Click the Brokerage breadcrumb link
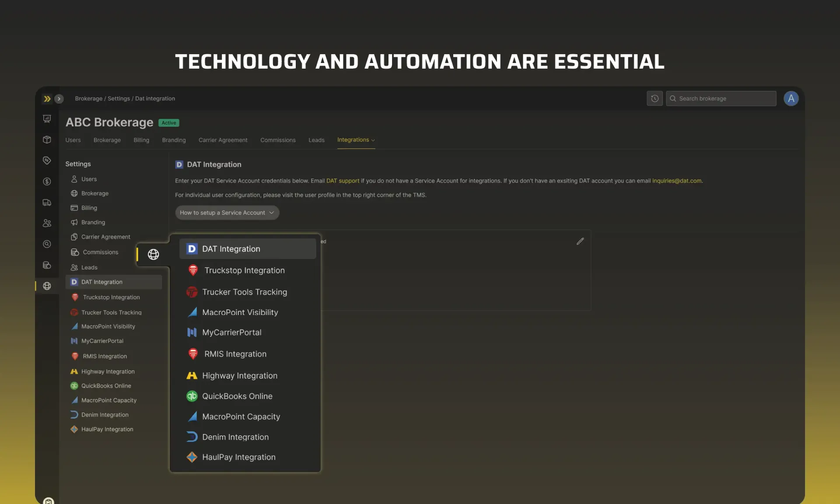The height and width of the screenshot is (504, 840). [88, 98]
